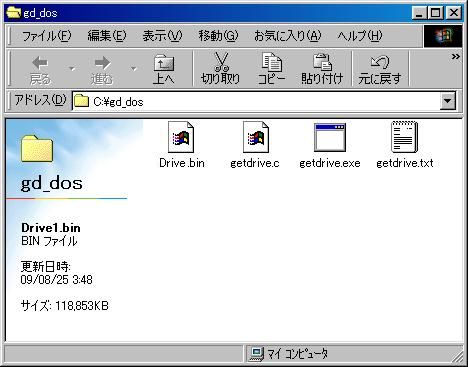Click the Forward (進む) toolbar button
The height and width of the screenshot is (367, 468).
tap(102, 70)
